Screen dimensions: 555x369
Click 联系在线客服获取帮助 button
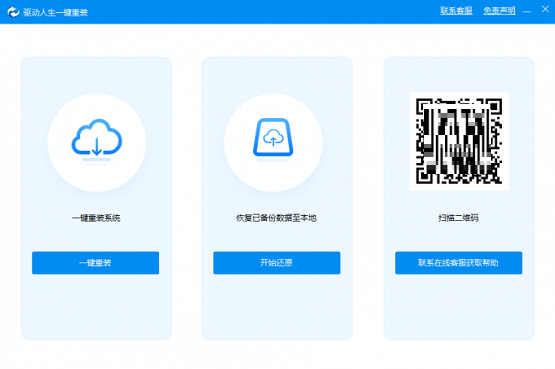458,263
